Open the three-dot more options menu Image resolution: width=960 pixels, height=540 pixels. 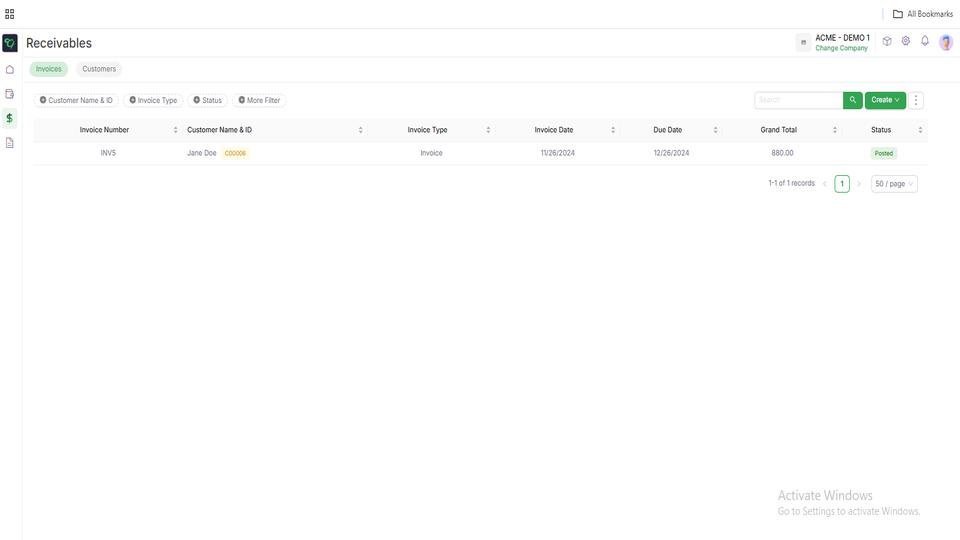point(916,100)
